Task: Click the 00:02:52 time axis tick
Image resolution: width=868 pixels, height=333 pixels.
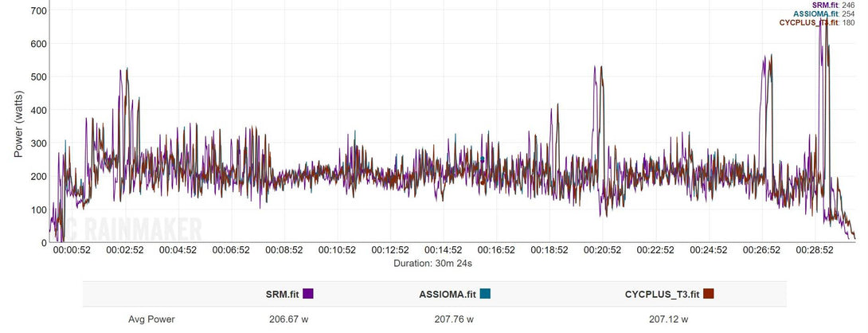Action: 125,250
